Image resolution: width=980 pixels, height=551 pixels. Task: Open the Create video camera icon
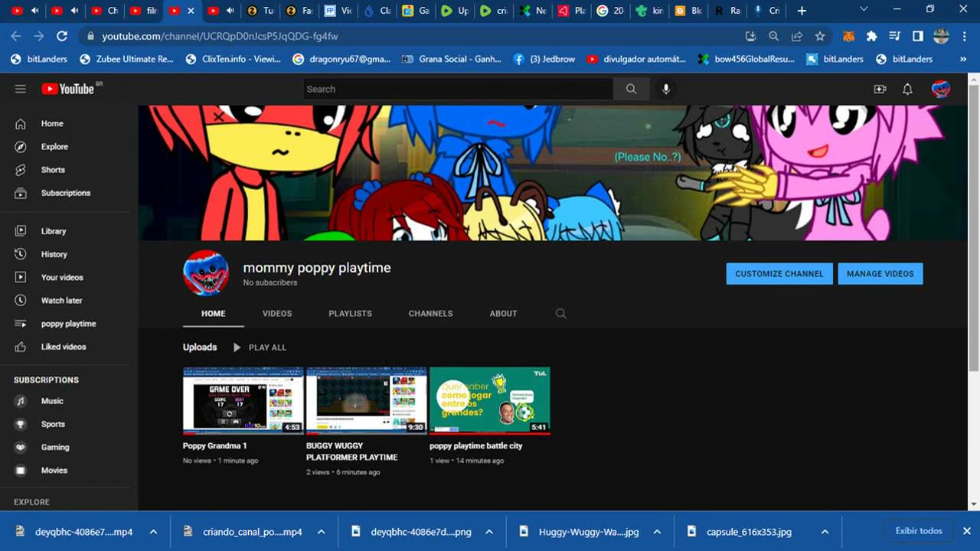click(880, 89)
